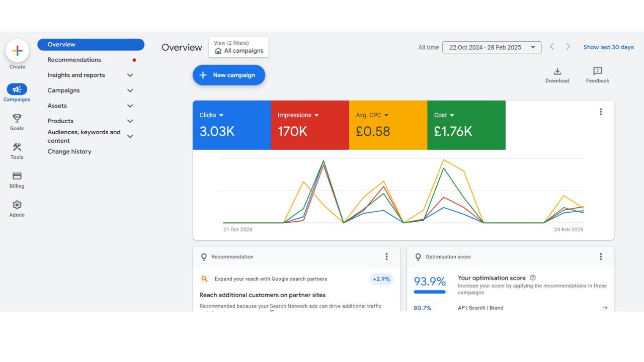The image size is (644, 362).
Task: Click the Create plus icon
Action: [x=17, y=51]
